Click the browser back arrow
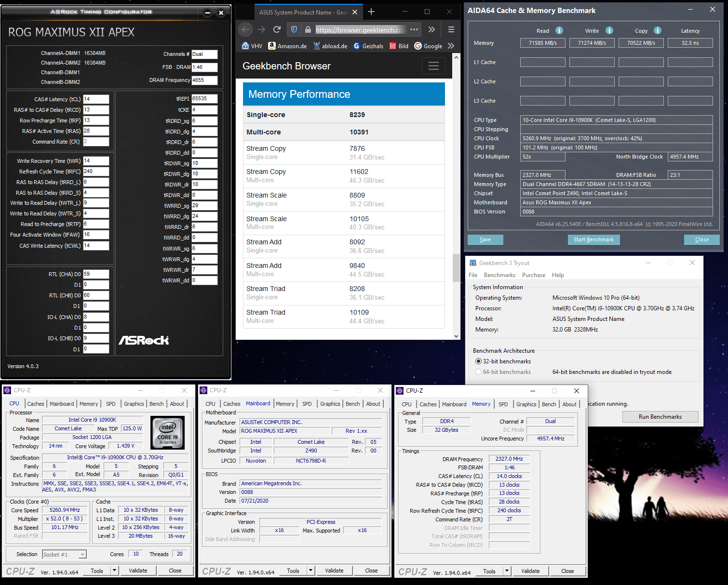Screen dimensions: 728x585 click(x=245, y=29)
